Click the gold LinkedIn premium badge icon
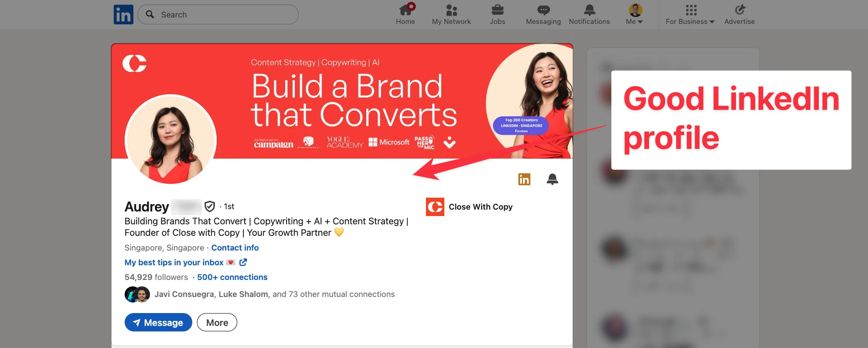 tap(524, 179)
